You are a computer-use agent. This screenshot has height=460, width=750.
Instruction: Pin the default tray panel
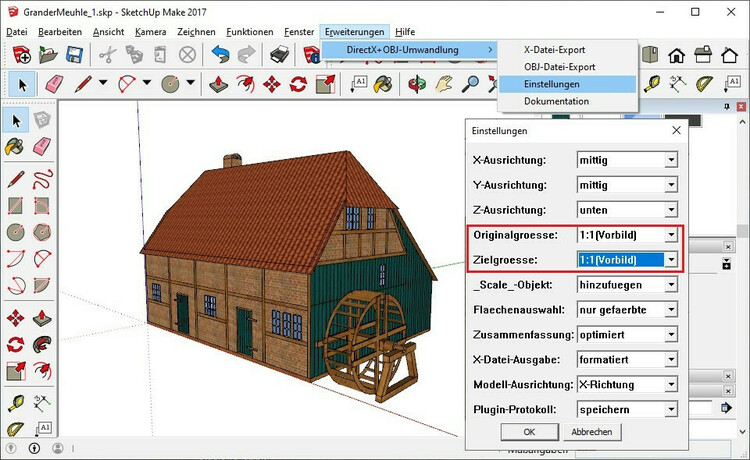(x=727, y=106)
